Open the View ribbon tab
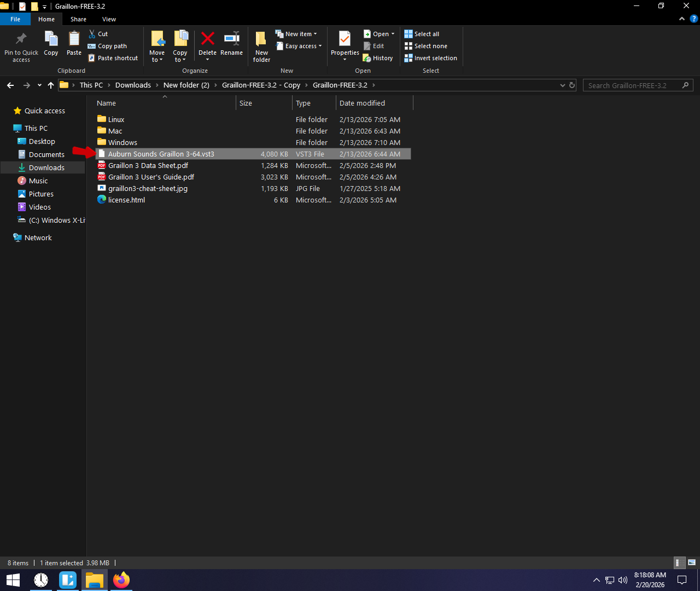This screenshot has height=591, width=700. point(109,19)
